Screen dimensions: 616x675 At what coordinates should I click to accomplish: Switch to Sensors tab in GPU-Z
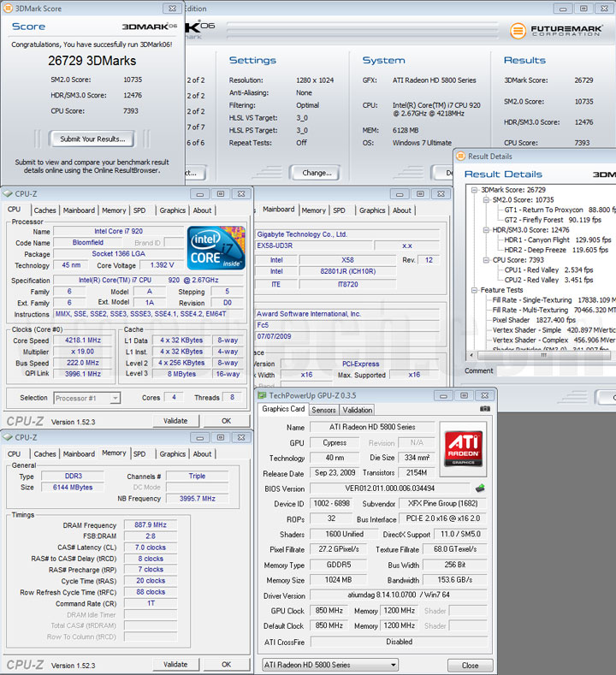(x=323, y=410)
